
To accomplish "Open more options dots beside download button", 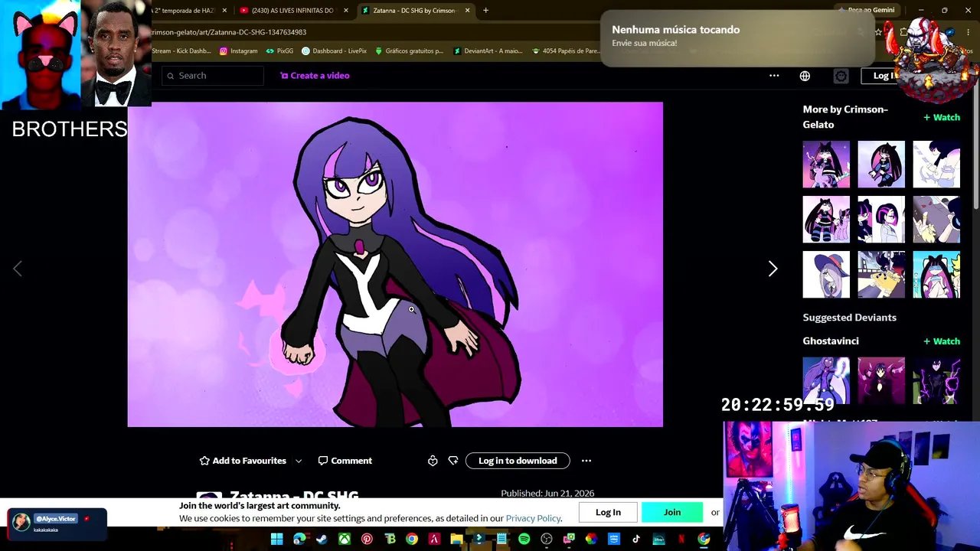I will coord(586,461).
